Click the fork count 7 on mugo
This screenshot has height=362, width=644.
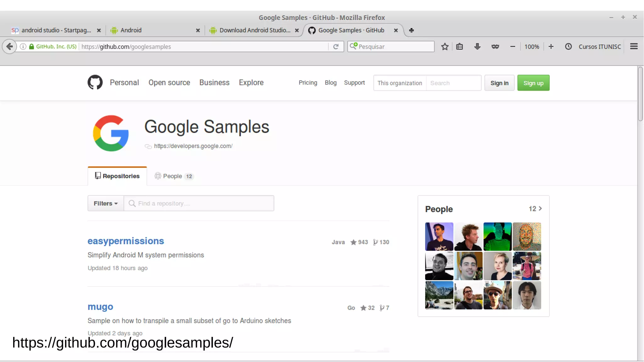pyautogui.click(x=384, y=308)
